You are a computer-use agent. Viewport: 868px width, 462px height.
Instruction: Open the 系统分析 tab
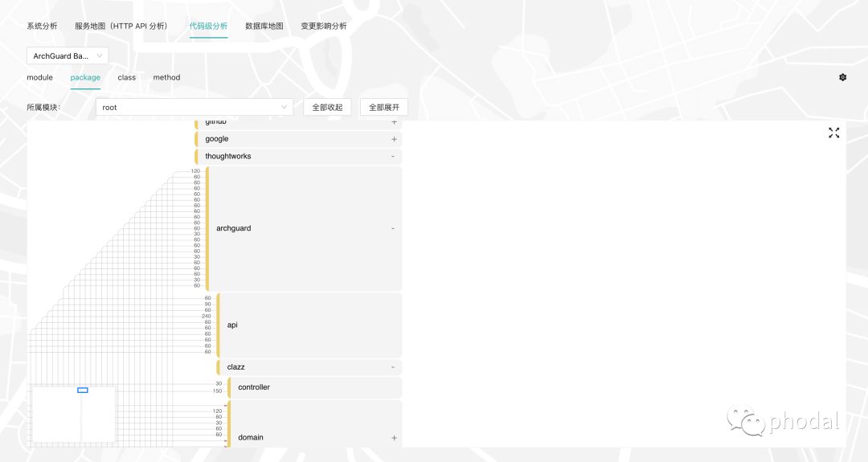(x=42, y=26)
